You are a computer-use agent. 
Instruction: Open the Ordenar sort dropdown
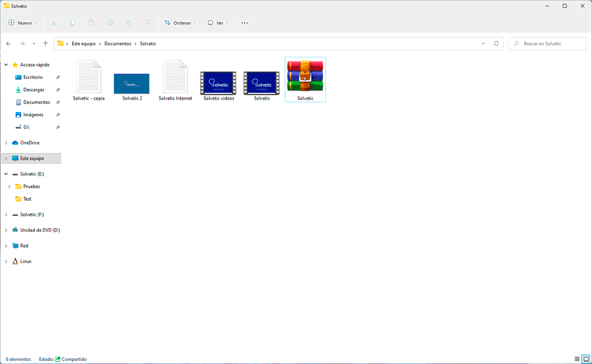tap(180, 23)
